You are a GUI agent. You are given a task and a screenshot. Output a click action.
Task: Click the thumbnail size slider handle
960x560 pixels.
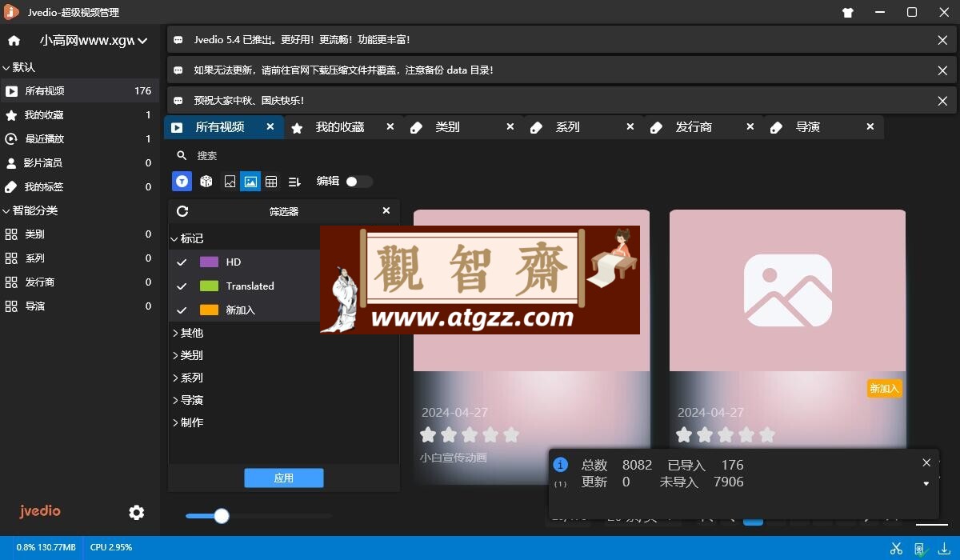[222, 516]
